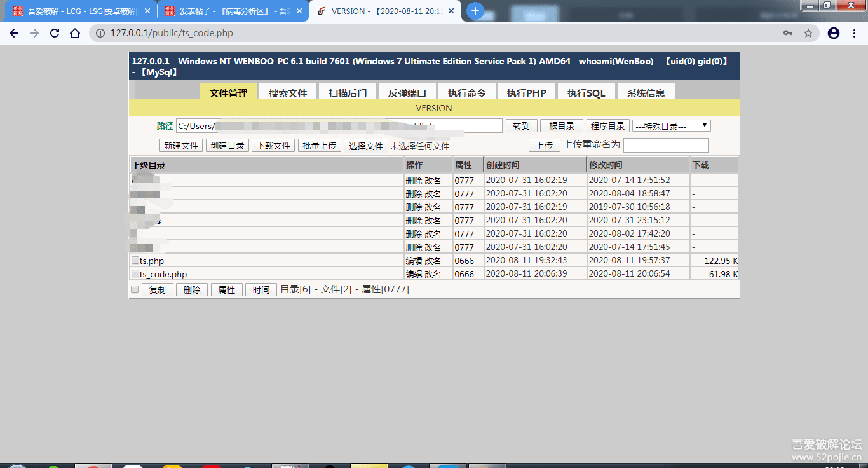
Task: Switch to the 系统信息 tab
Action: pos(646,92)
